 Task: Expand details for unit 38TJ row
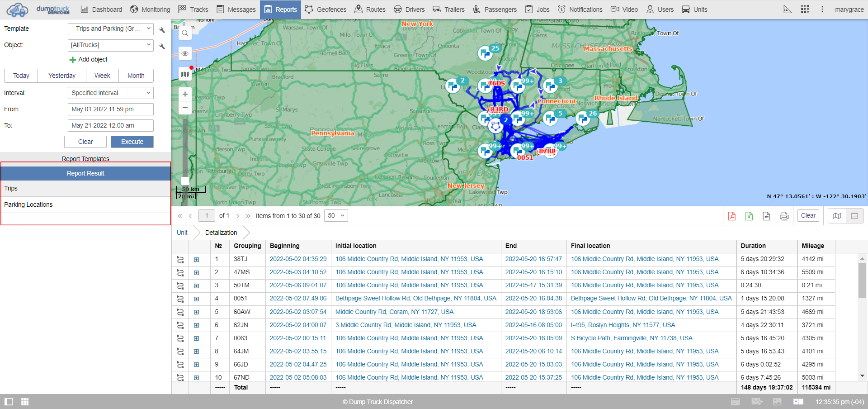pyautogui.click(x=196, y=260)
